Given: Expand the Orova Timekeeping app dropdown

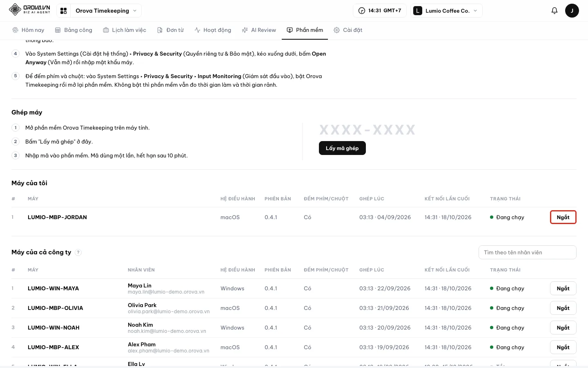Looking at the screenshot, I should (106, 11).
